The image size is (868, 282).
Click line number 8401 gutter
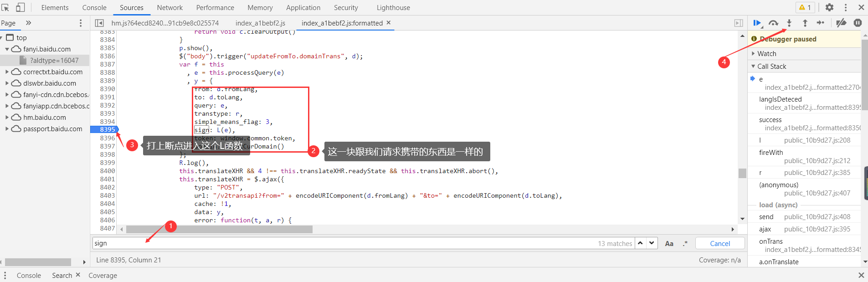coord(108,179)
